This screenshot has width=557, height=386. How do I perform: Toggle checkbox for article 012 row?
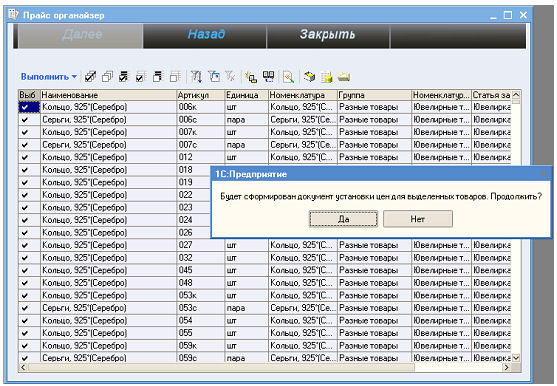pos(25,157)
